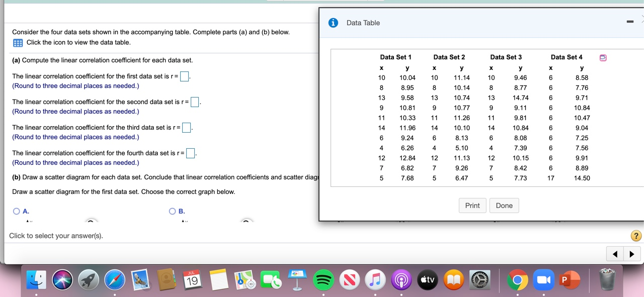Select answer choice A radio button
The width and height of the screenshot is (644, 297).
pyautogui.click(x=16, y=211)
